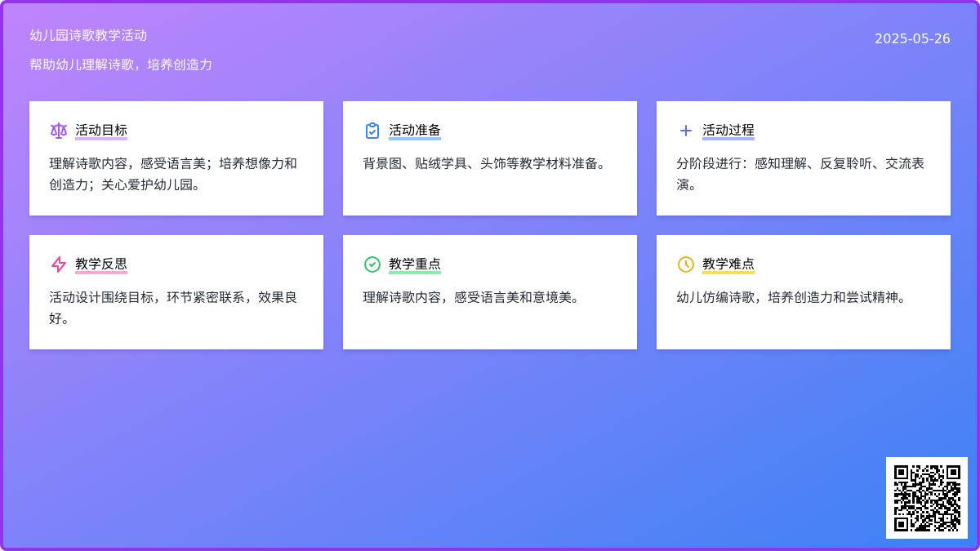
Task: Click the text starting 活动设计围绕目标
Action: (173, 308)
